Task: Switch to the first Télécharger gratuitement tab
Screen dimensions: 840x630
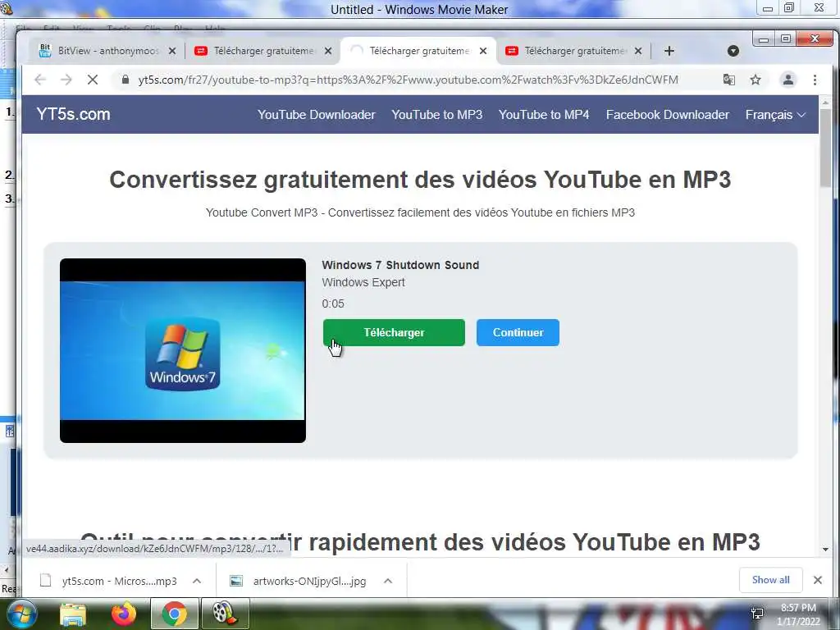Action: [263, 51]
